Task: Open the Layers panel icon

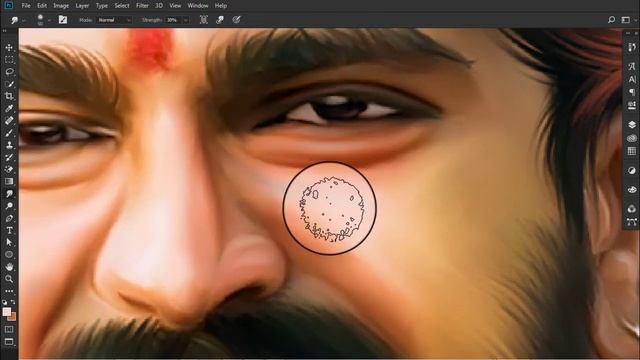Action: [x=631, y=124]
